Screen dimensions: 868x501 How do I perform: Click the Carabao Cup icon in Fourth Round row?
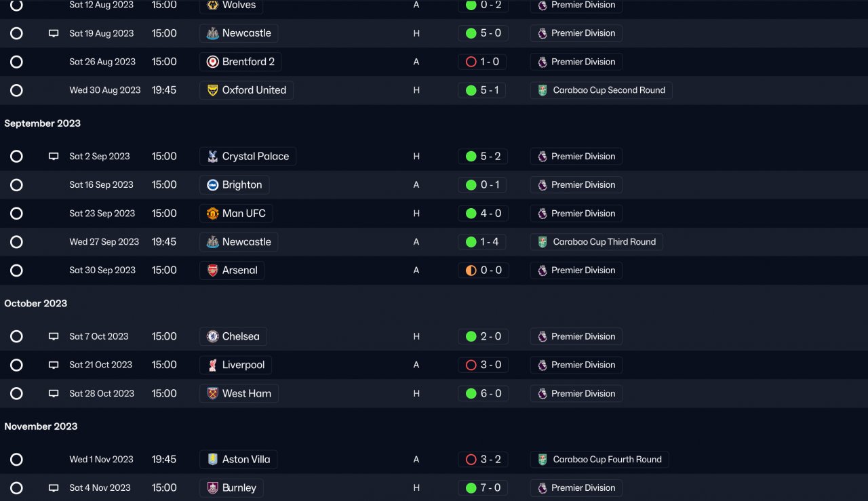[x=542, y=460]
